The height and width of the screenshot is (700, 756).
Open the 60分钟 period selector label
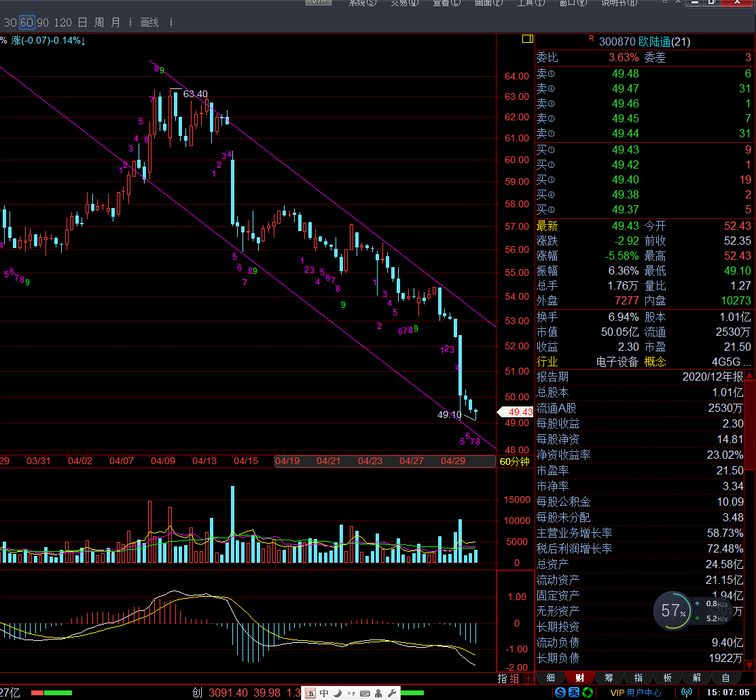coord(514,461)
